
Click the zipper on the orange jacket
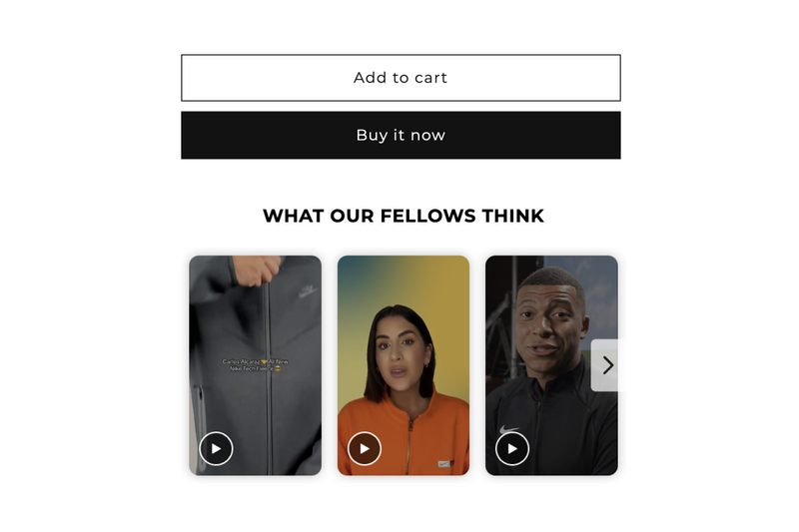[410, 442]
